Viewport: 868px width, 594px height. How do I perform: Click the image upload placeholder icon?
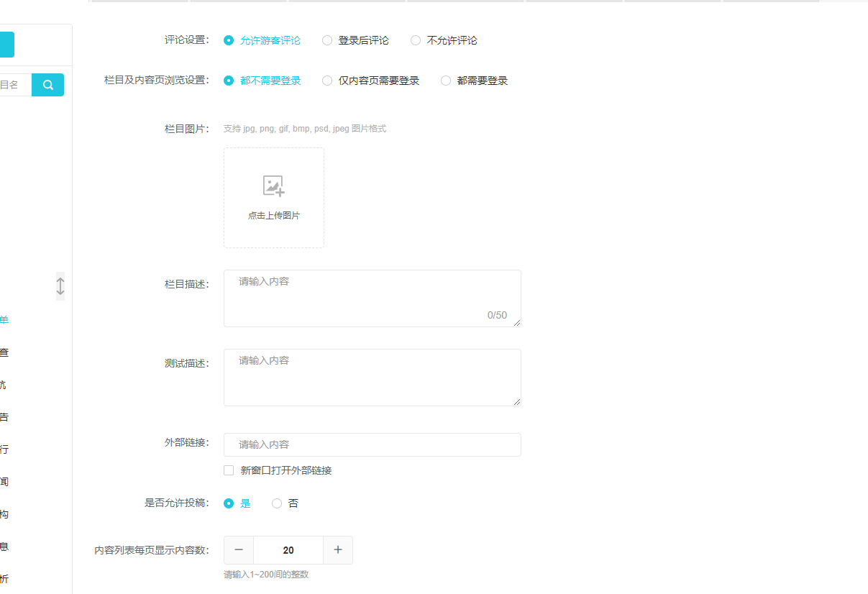pyautogui.click(x=273, y=186)
